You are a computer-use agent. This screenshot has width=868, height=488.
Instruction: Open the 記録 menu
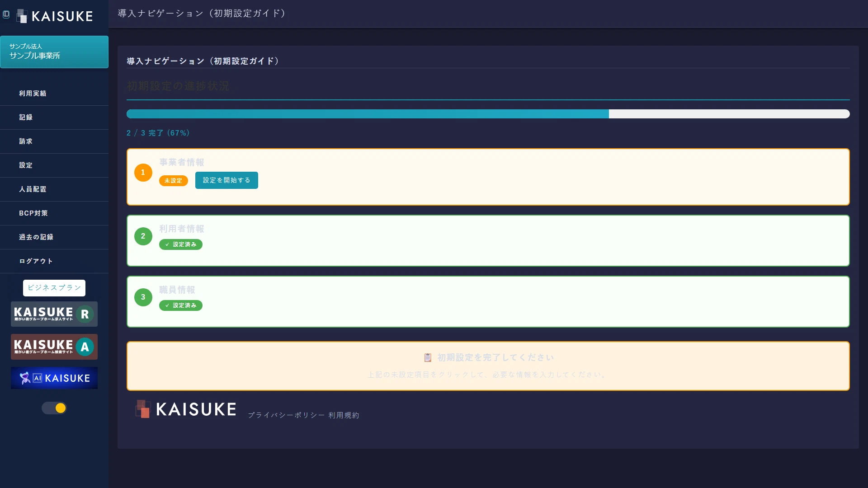tap(54, 117)
